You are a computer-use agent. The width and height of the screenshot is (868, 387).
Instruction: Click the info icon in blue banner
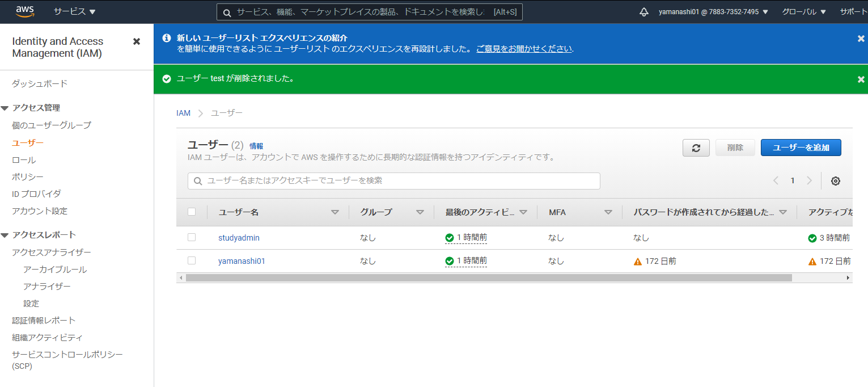pos(167,38)
